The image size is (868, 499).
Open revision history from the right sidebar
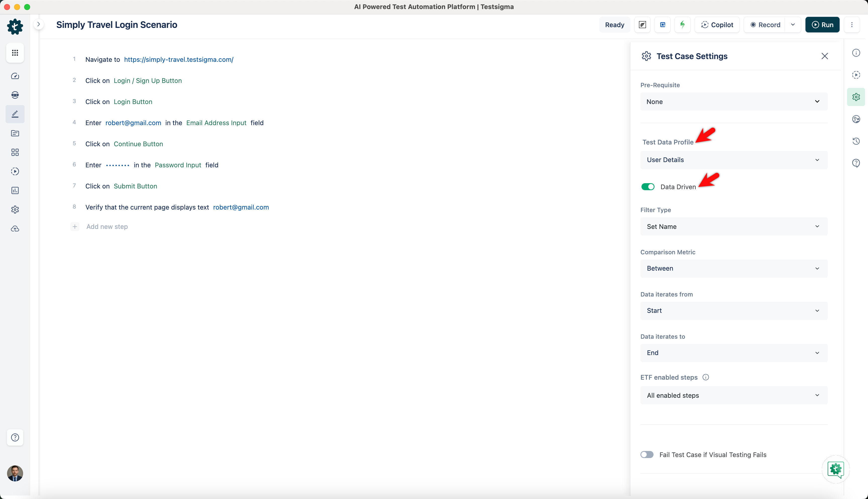[856, 141]
